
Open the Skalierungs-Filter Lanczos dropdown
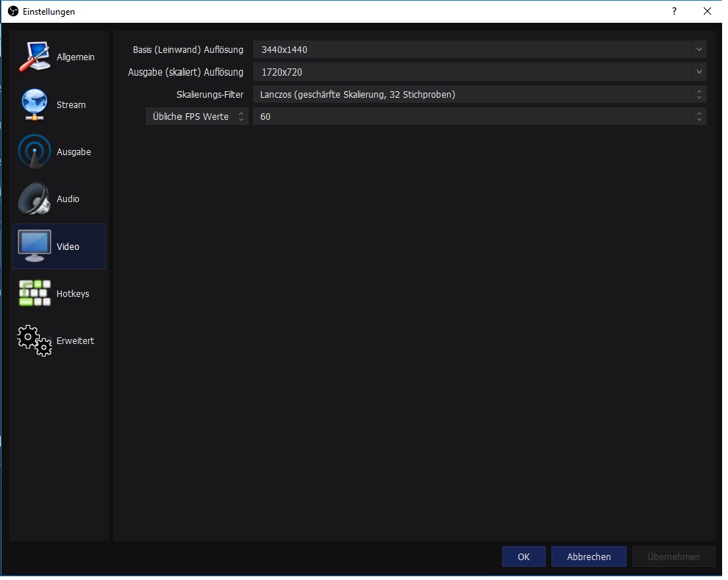(x=479, y=95)
